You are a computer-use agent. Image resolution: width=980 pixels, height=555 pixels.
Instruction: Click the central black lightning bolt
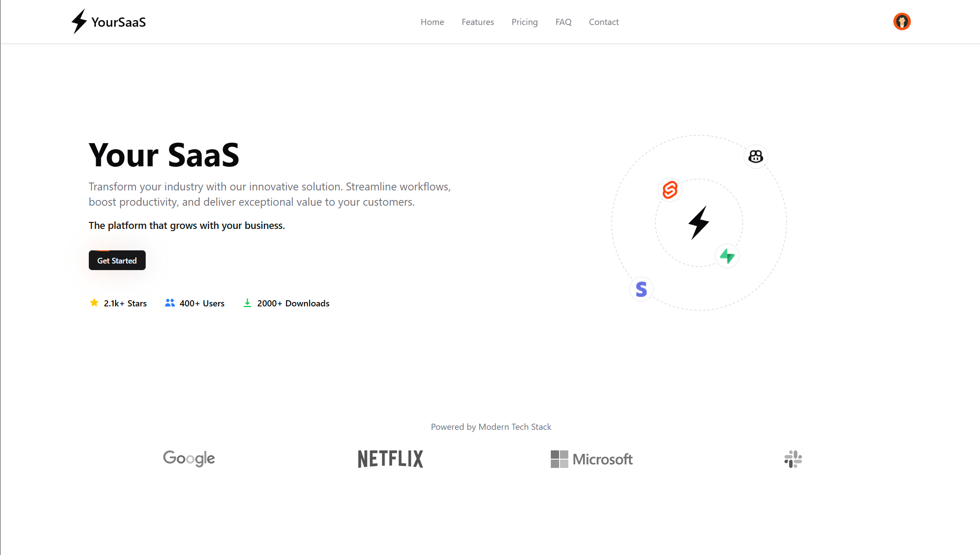coord(699,223)
